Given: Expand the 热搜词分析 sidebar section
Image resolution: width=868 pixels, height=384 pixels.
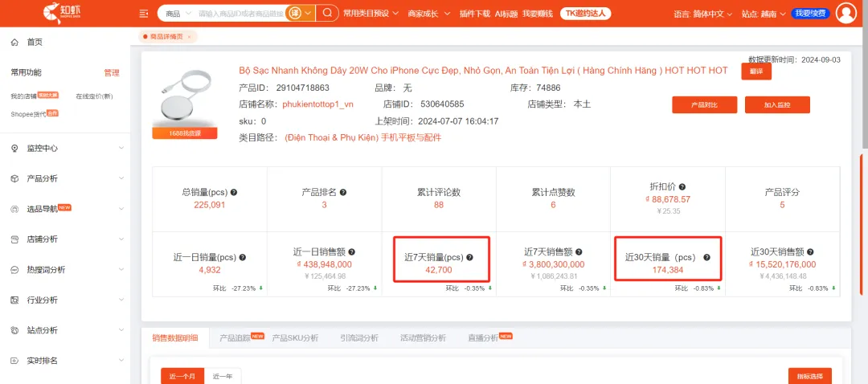Looking at the screenshot, I should coord(121,270).
